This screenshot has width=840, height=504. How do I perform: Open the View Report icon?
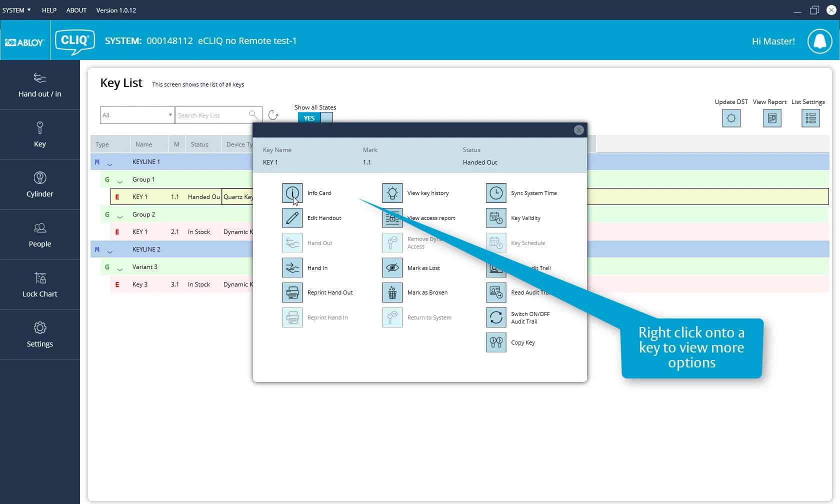pyautogui.click(x=772, y=118)
